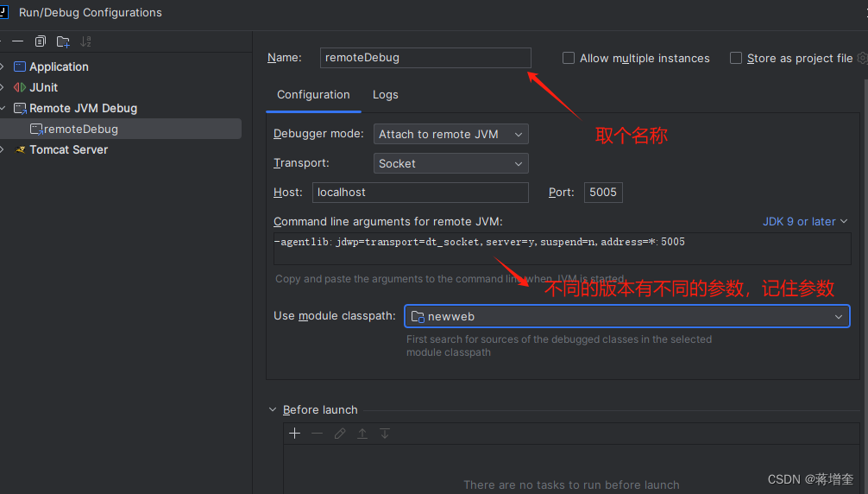Click the newweb module folder icon
The height and width of the screenshot is (494, 868).
point(418,316)
